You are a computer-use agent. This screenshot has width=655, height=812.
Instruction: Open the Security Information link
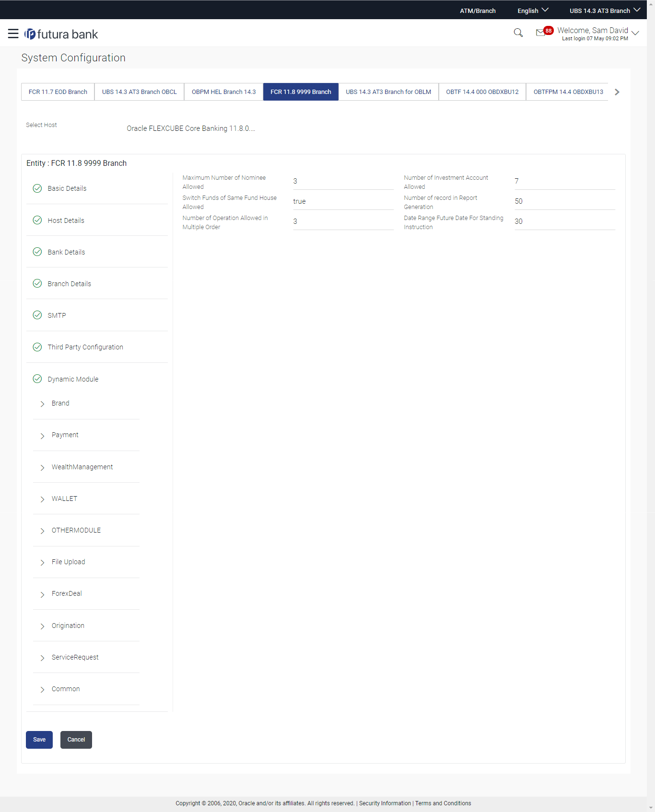coord(385,803)
